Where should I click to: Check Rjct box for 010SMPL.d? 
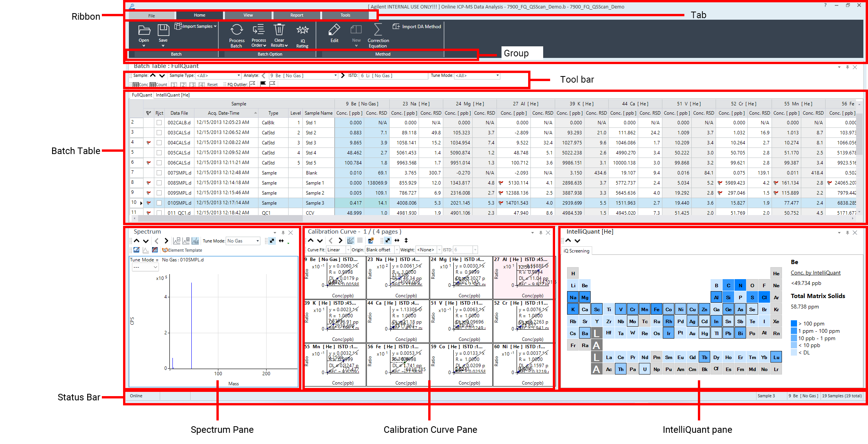159,203
